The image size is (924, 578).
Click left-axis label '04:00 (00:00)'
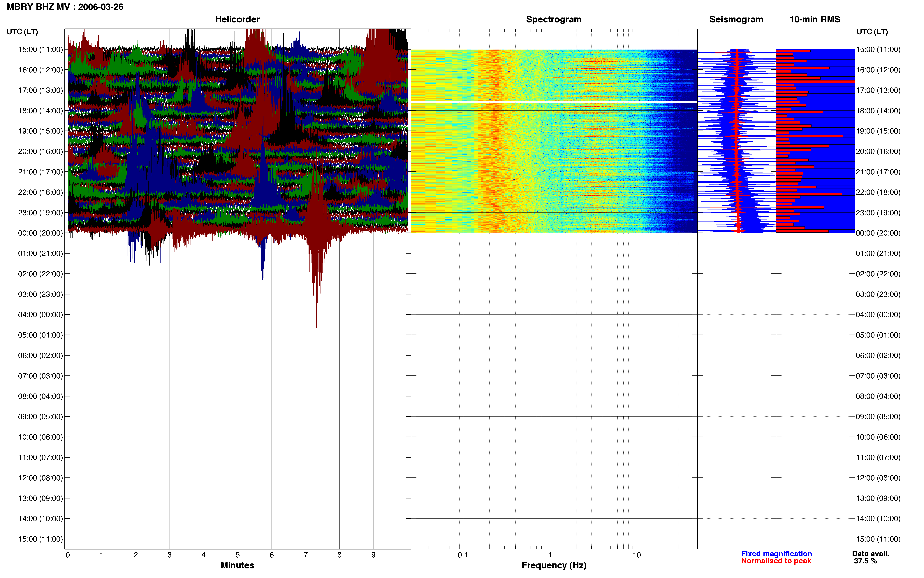pyautogui.click(x=41, y=315)
